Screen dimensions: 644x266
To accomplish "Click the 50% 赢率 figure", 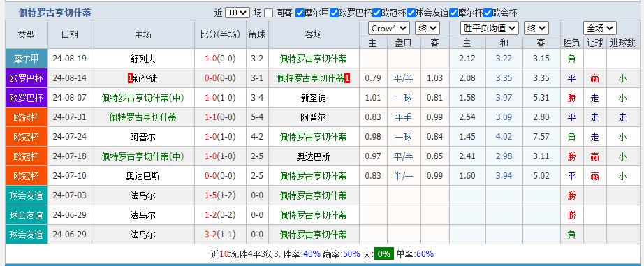I will click(x=351, y=254).
